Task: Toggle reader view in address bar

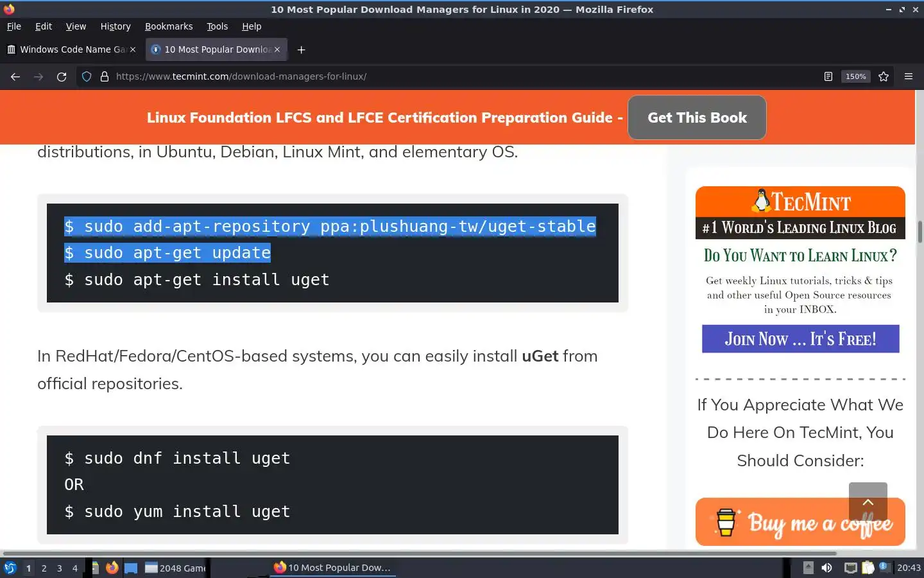Action: click(828, 76)
